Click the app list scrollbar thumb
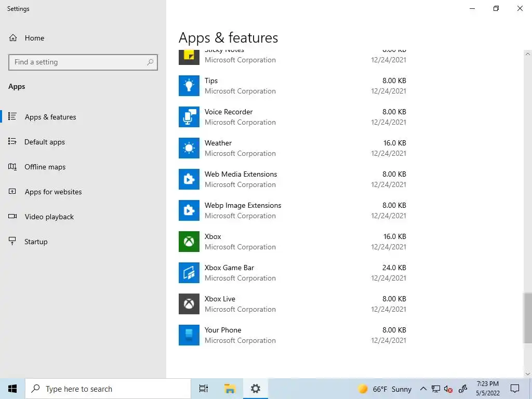Viewport: 532px width, 399px height. coord(528,318)
